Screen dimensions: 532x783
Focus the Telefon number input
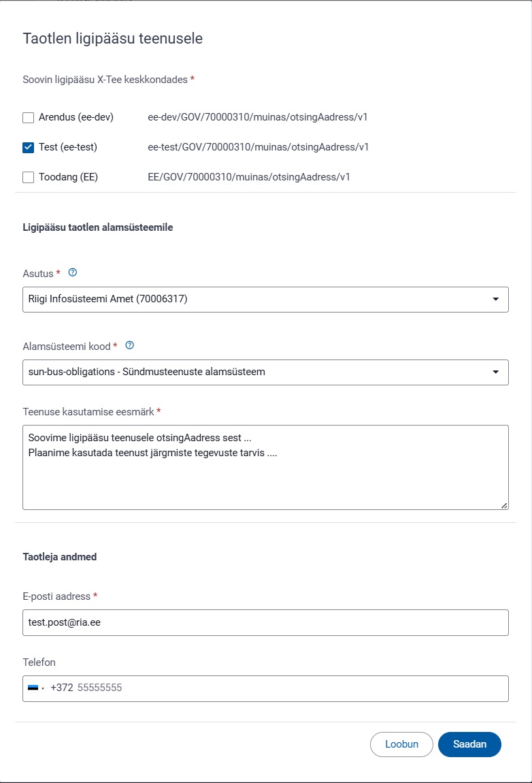click(286, 688)
